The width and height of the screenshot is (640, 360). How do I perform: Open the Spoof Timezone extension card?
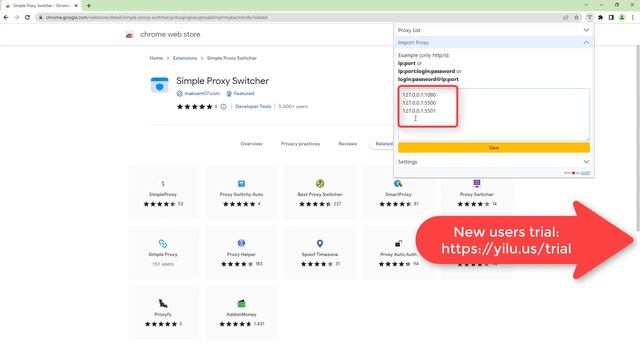[320, 253]
